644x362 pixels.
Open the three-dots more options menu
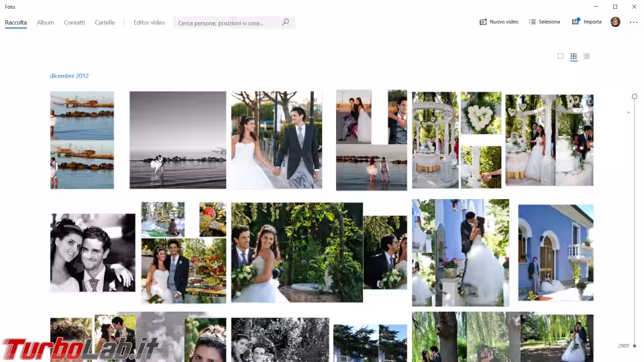[633, 22]
